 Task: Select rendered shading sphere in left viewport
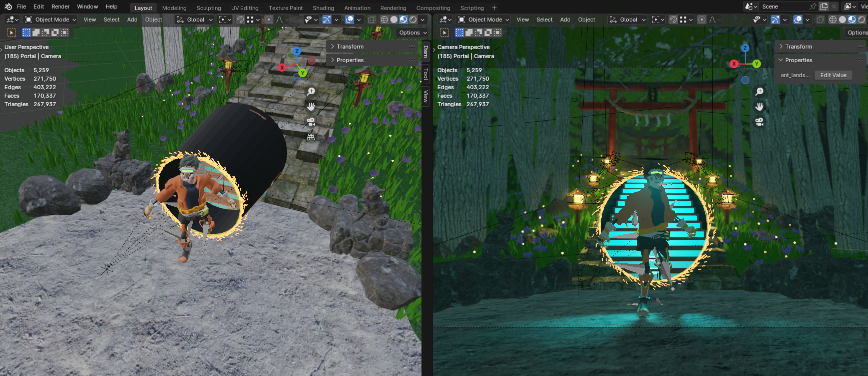click(413, 20)
